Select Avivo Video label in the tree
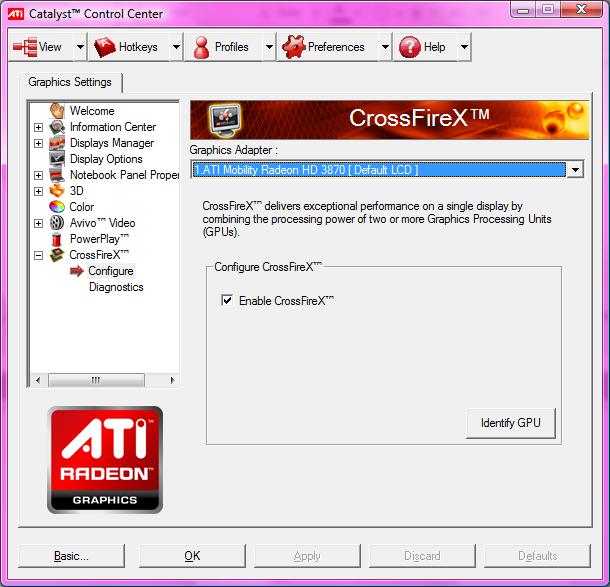The width and height of the screenshot is (610, 587). point(102,223)
